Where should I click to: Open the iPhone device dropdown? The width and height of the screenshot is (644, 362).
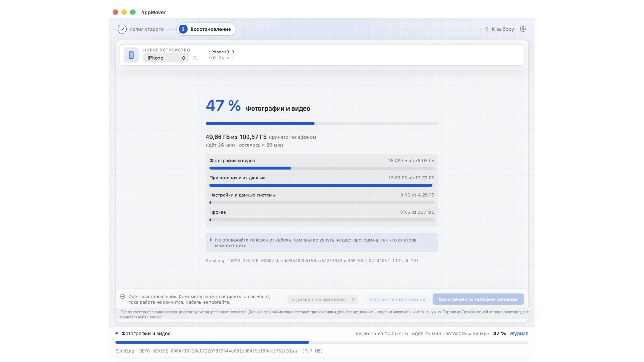[x=166, y=58]
